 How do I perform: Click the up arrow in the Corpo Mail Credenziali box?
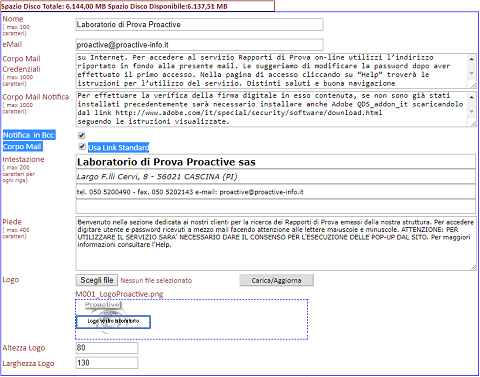(x=471, y=59)
